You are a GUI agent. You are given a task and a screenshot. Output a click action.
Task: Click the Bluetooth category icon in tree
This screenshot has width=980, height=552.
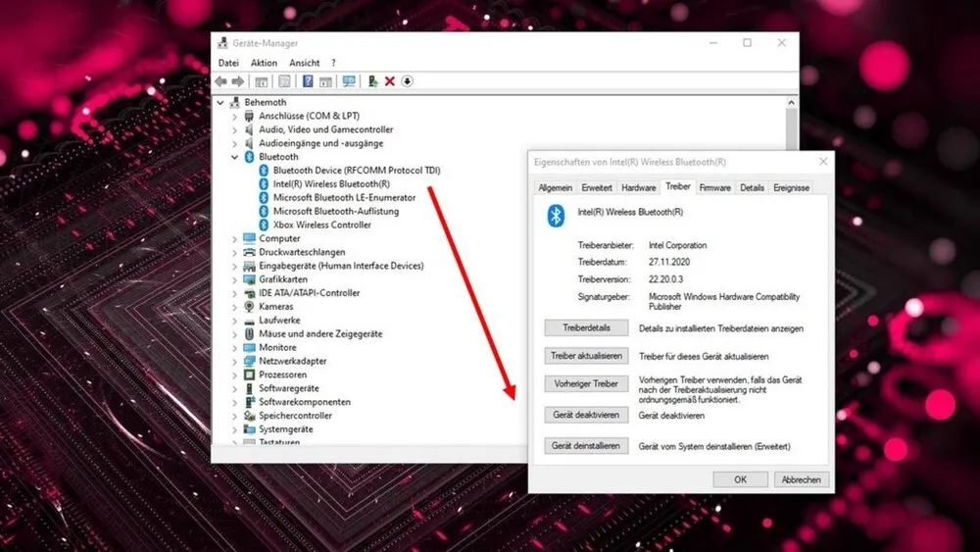[x=249, y=157]
